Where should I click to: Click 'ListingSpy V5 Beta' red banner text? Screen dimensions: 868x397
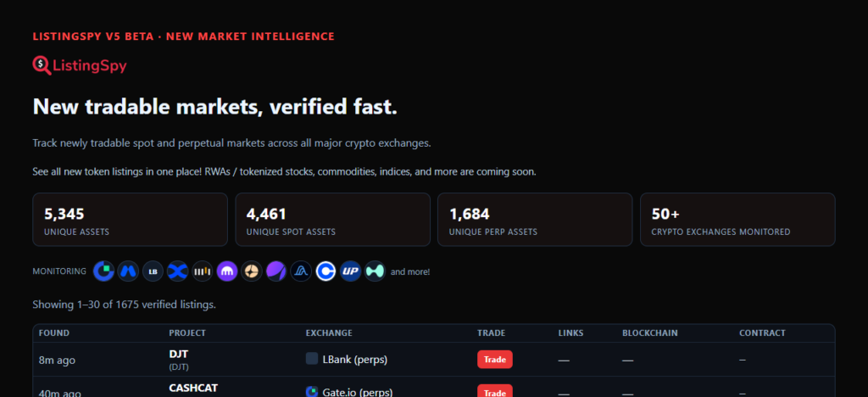point(184,36)
